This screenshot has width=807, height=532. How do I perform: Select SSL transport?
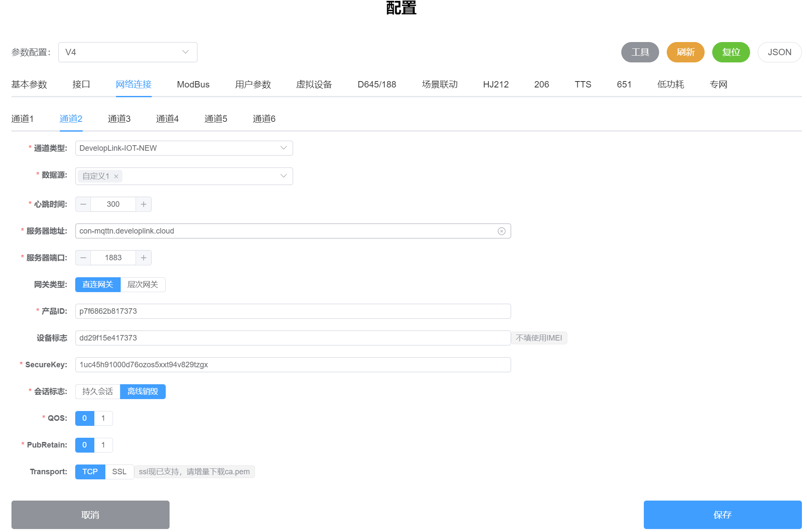pos(119,472)
